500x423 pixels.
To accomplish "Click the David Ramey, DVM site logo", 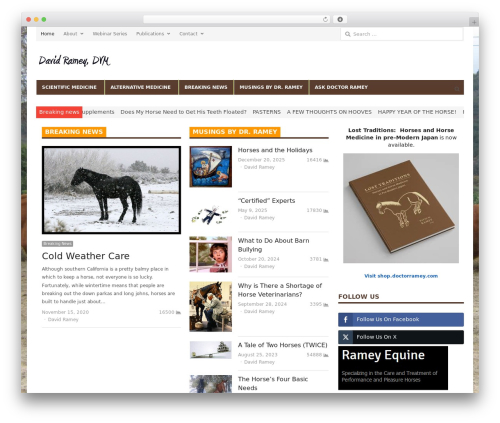I will point(74,61).
